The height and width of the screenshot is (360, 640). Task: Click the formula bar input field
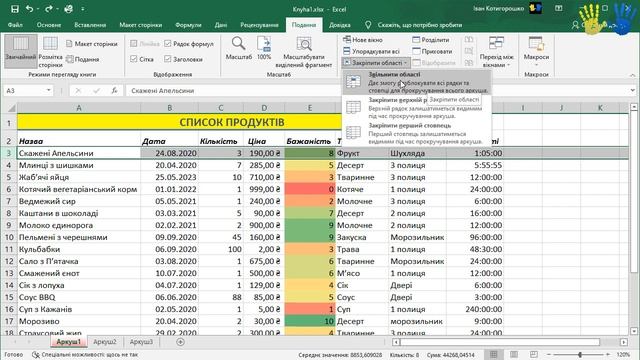(378, 91)
